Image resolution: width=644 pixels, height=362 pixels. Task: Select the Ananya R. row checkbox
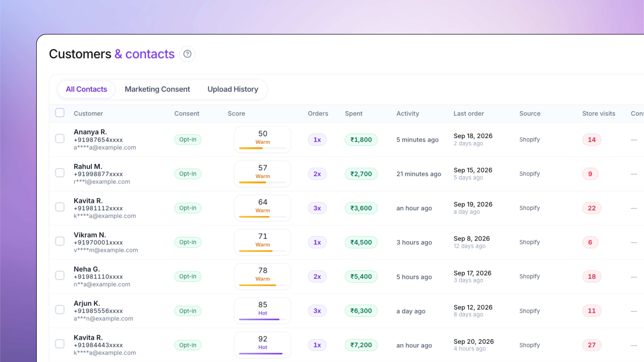tap(60, 139)
